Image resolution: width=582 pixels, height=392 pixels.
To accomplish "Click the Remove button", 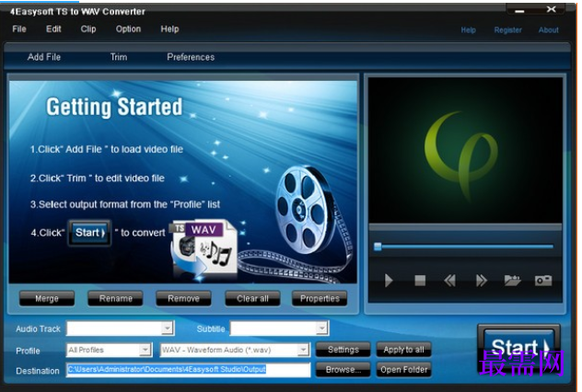I will (184, 298).
